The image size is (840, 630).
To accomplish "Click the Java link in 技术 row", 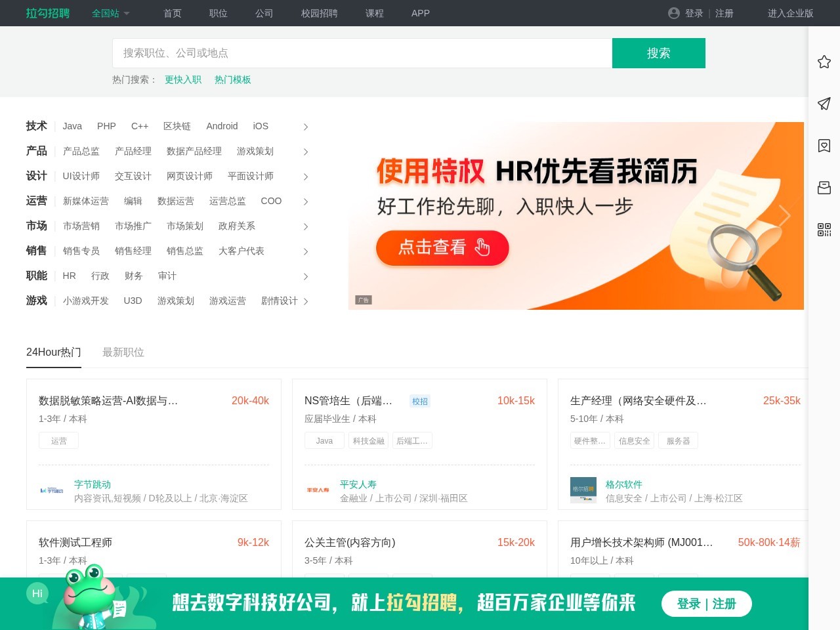I will (72, 126).
